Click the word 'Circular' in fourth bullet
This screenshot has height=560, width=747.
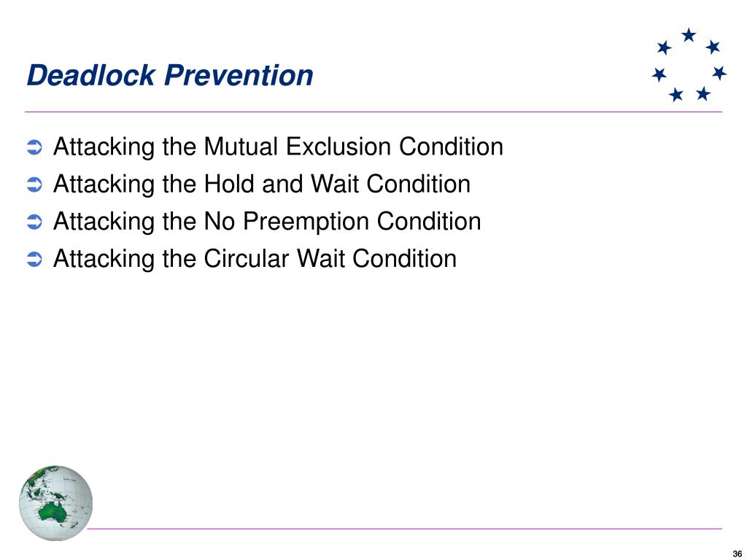[247, 259]
